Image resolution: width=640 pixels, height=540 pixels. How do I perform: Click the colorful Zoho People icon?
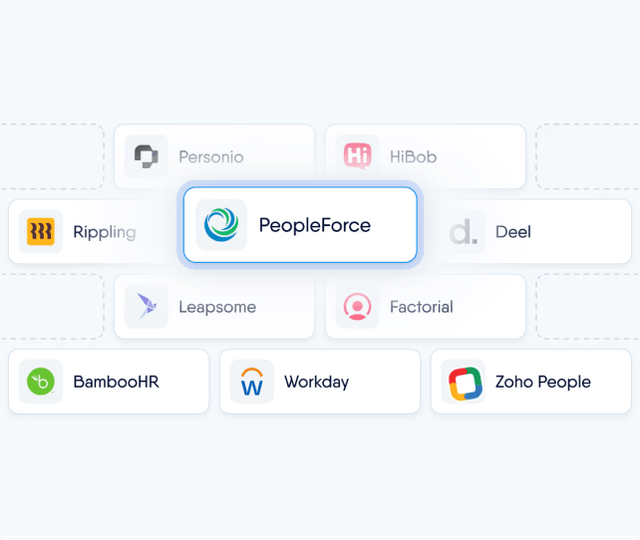pos(463,382)
